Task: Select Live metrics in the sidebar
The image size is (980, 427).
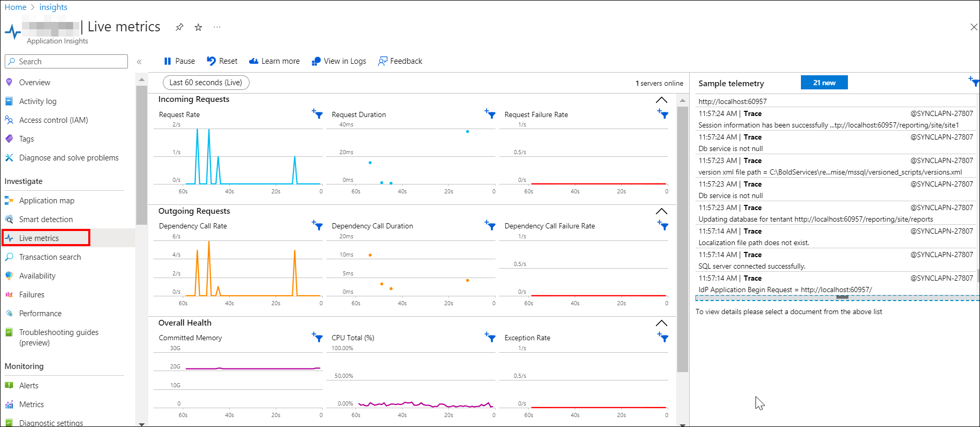Action: pyautogui.click(x=46, y=238)
